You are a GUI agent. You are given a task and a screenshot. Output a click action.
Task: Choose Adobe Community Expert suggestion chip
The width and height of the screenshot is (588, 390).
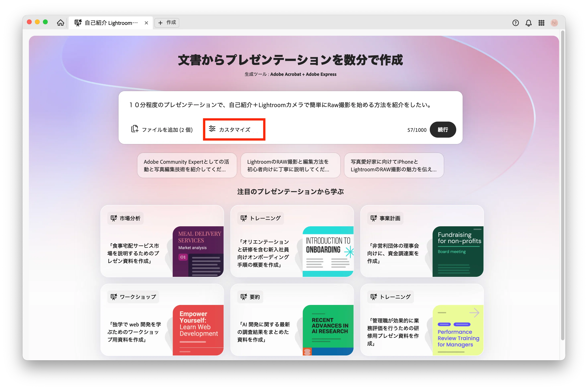(187, 165)
